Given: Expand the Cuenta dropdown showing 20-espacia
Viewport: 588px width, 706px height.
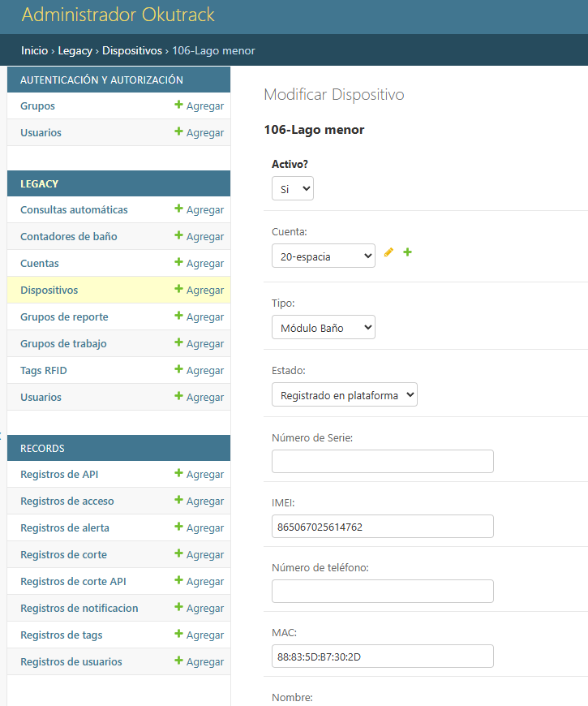Looking at the screenshot, I should [323, 256].
